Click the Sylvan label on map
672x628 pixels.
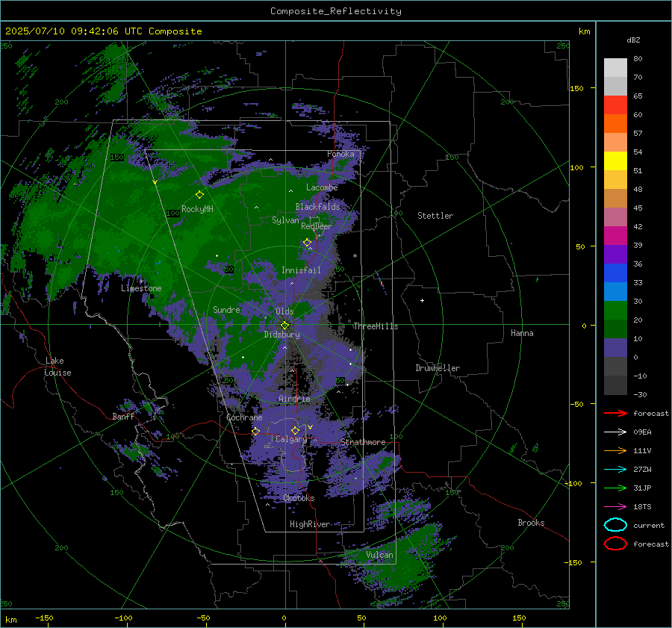click(x=285, y=220)
